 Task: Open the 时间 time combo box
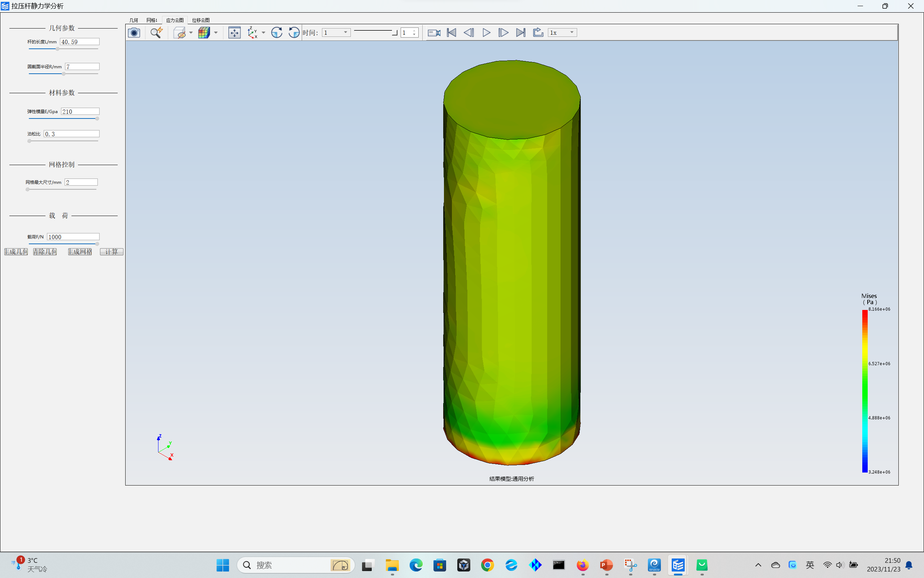point(336,33)
